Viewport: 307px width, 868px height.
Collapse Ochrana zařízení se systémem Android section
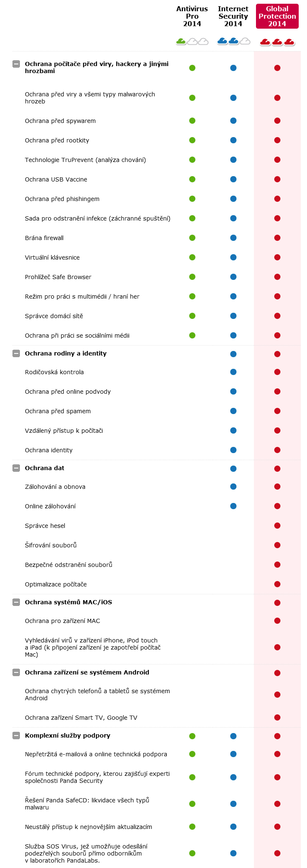(16, 672)
